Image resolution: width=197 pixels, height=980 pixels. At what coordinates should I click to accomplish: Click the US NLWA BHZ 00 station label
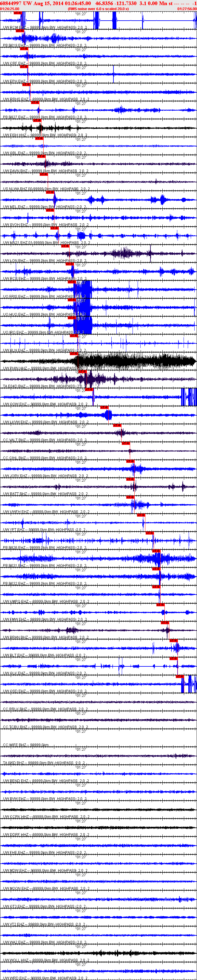coord(46,189)
